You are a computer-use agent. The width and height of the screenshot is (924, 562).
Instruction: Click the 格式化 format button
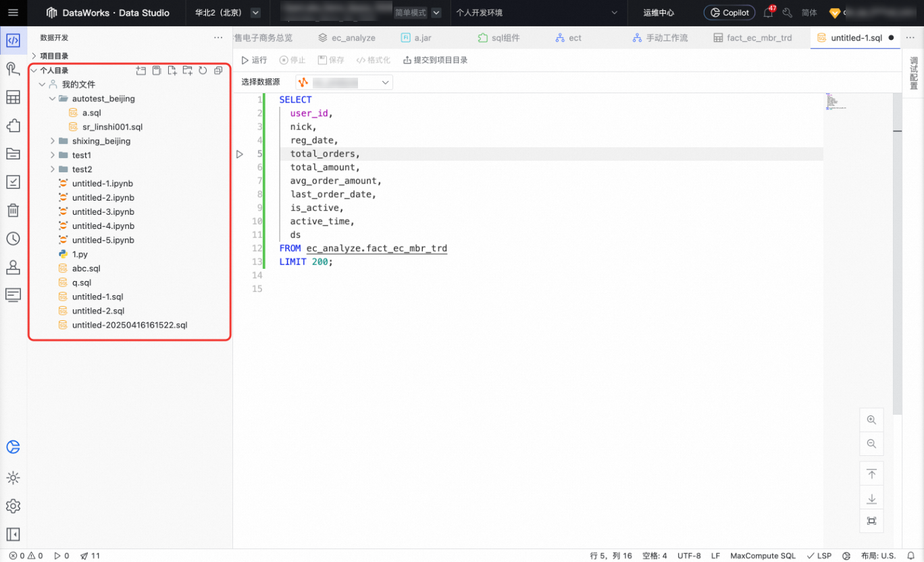[x=373, y=60]
